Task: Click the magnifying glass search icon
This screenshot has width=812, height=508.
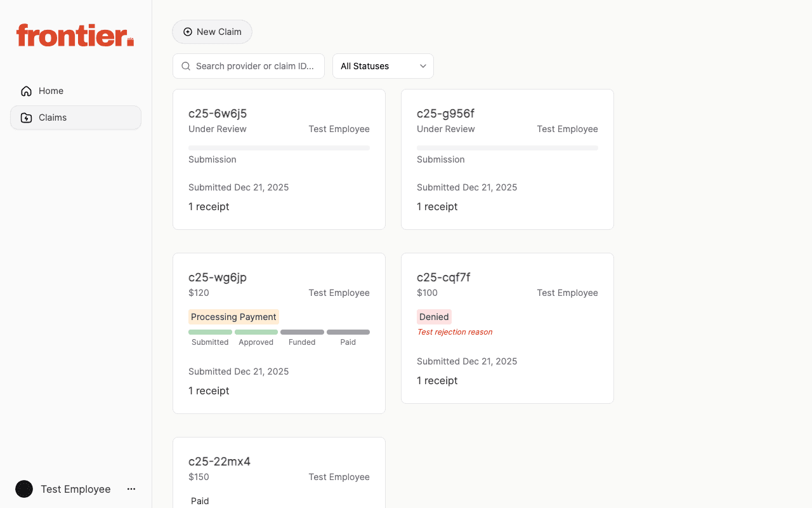Action: pos(185,66)
